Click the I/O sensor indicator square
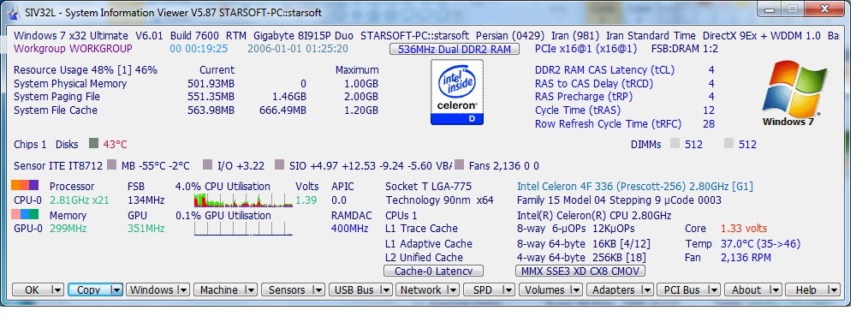The image size is (868, 328). [x=208, y=165]
